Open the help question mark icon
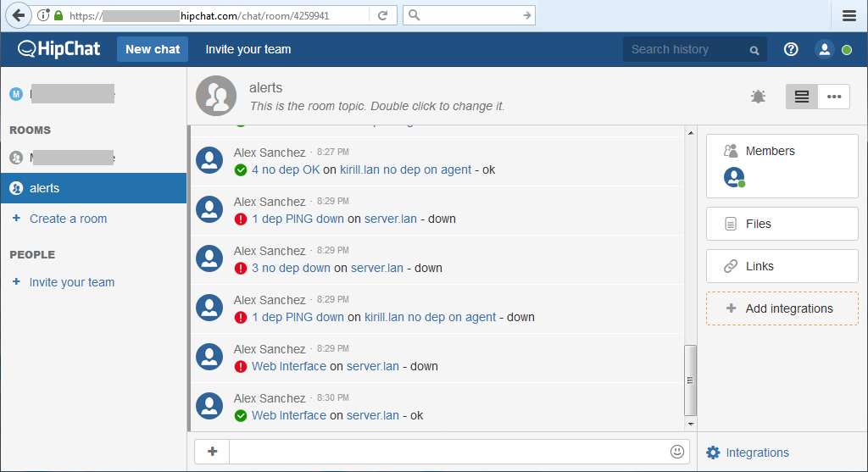 point(791,49)
